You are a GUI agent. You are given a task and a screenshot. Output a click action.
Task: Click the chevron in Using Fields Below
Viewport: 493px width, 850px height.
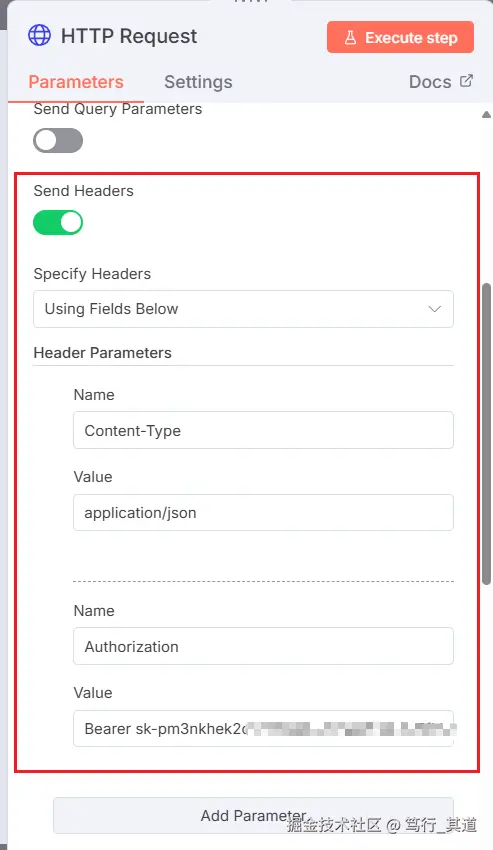(434, 309)
